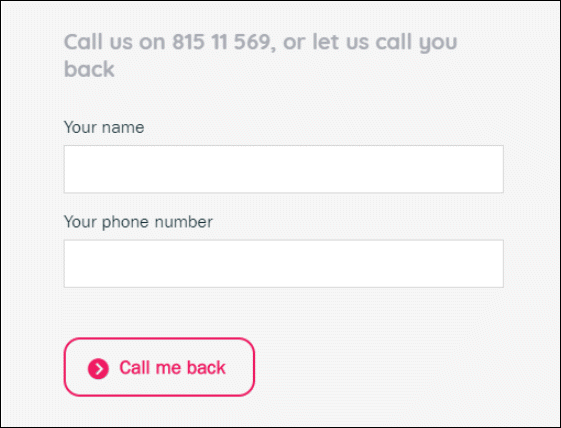The image size is (561, 428).
Task: Click the "Your phone number" label
Action: 138,222
